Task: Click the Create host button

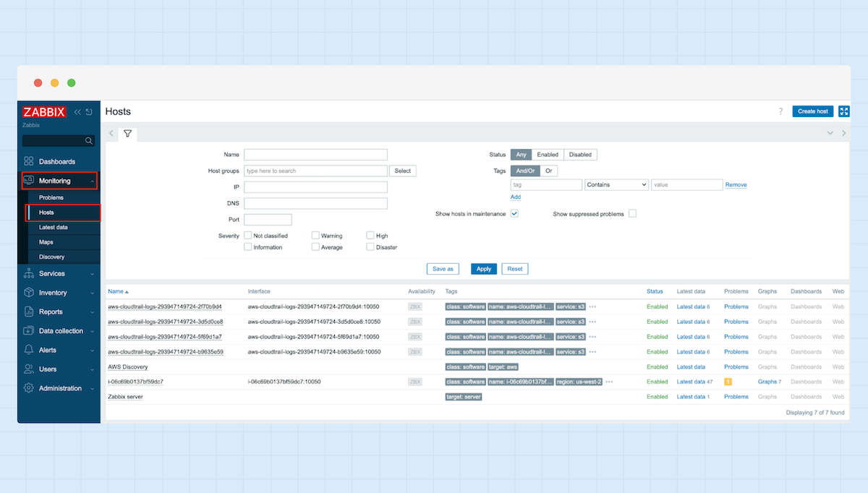Action: [812, 111]
